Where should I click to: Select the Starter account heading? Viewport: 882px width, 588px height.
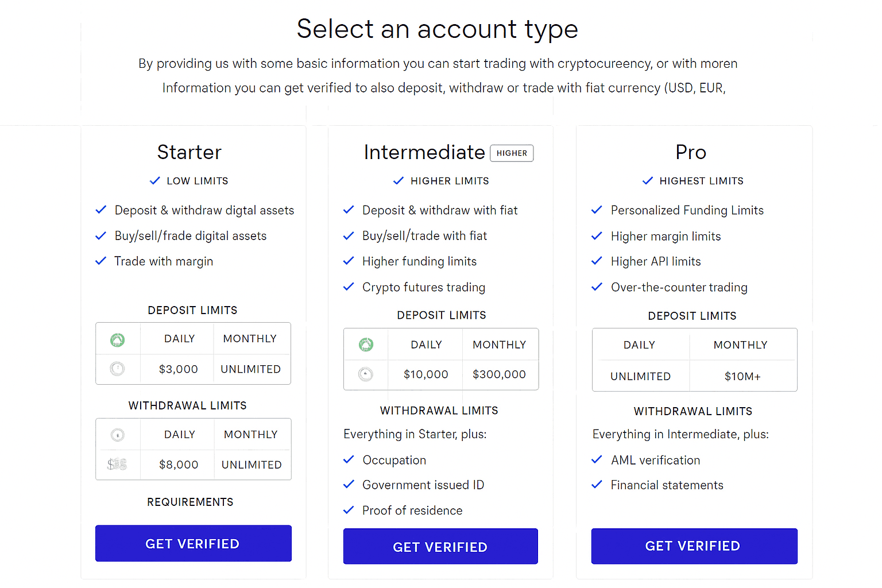189,152
